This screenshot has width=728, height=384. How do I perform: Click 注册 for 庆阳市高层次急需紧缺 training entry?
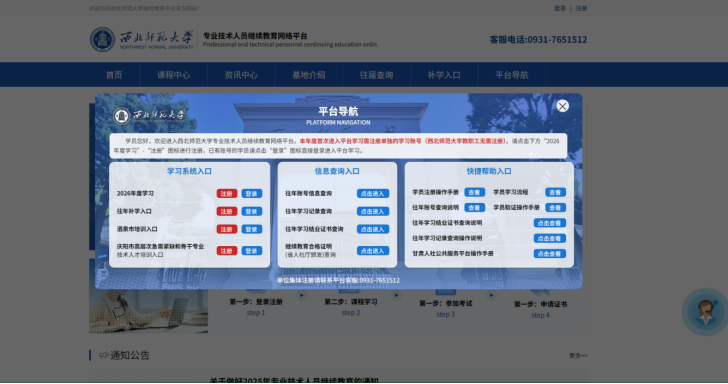point(227,251)
